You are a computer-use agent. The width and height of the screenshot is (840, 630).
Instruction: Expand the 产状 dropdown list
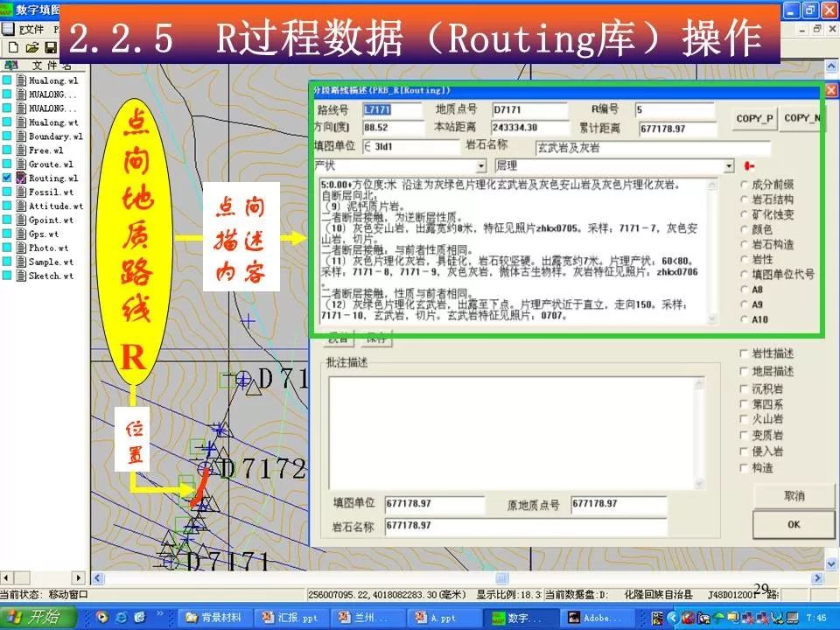click(480, 165)
